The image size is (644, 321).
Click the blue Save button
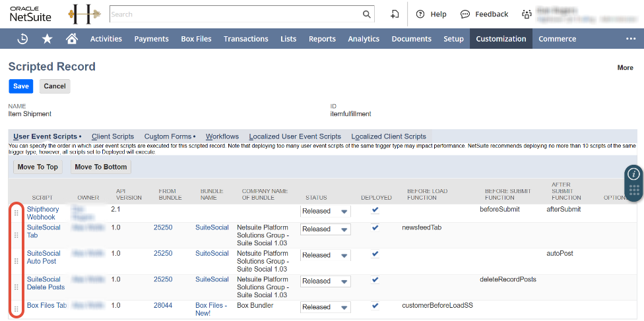pyautogui.click(x=21, y=86)
